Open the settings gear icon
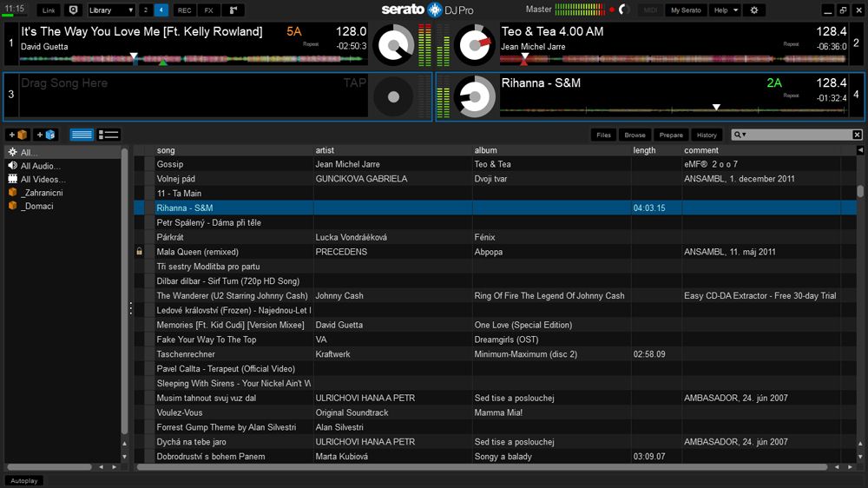Viewport: 868px width, 488px height. coord(753,10)
